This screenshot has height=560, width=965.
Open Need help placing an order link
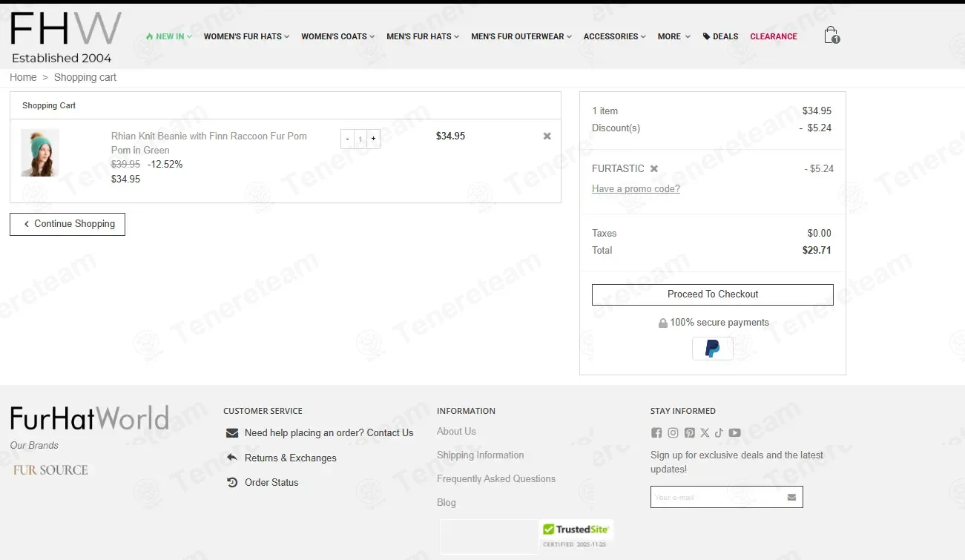tap(329, 433)
